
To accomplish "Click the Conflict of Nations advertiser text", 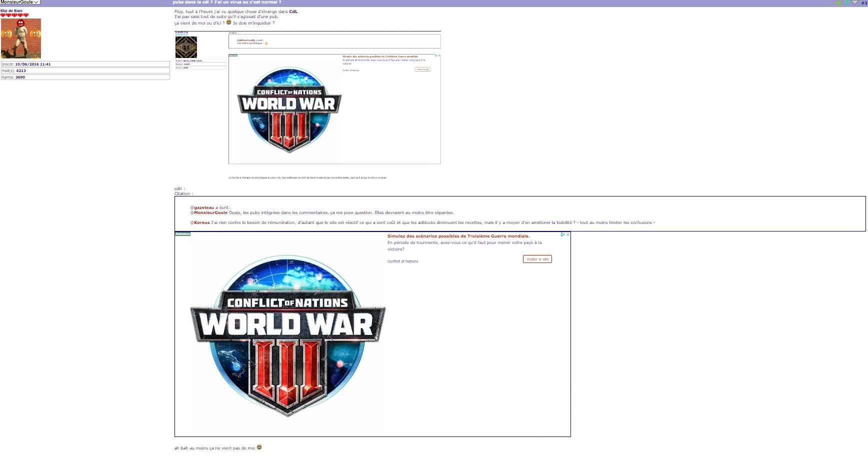I will [402, 261].
